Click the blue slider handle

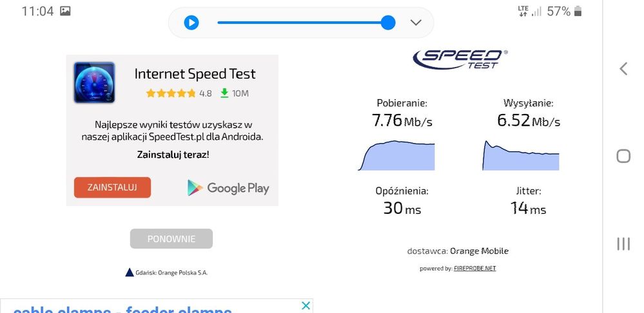(x=388, y=23)
